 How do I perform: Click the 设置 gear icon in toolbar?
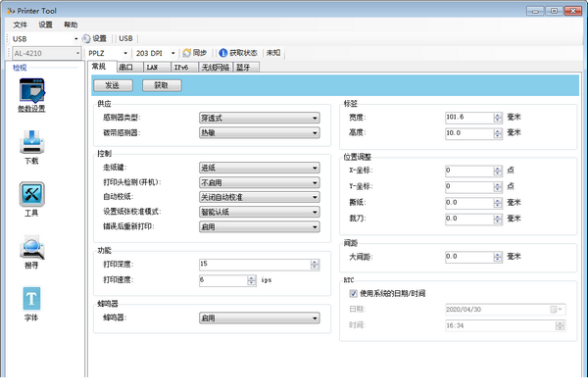pos(86,38)
